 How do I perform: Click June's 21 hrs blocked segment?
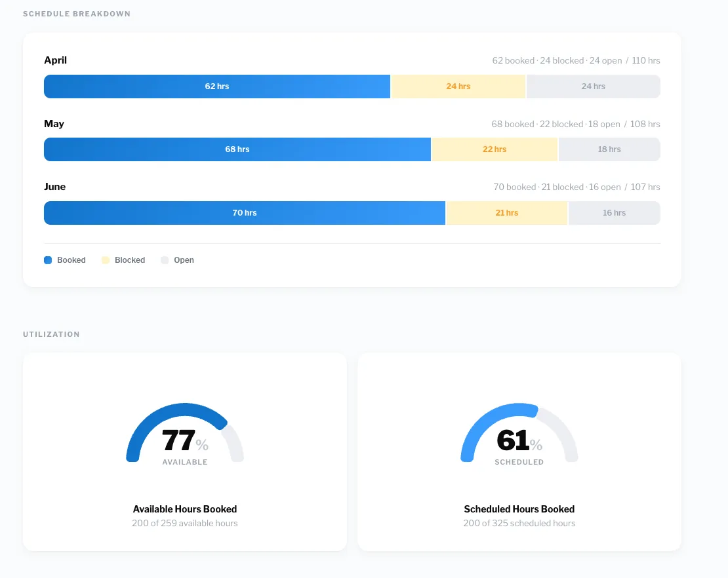[x=506, y=213]
